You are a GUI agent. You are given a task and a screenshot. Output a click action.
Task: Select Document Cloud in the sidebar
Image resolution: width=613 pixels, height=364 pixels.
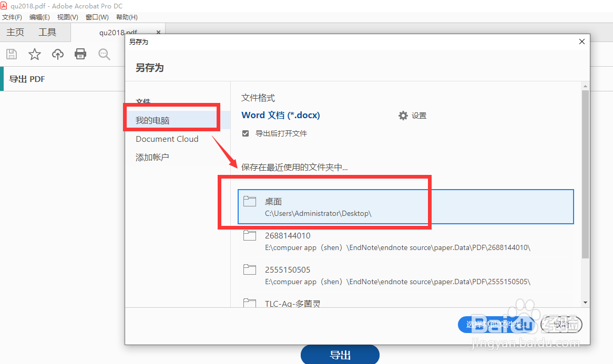coord(167,139)
